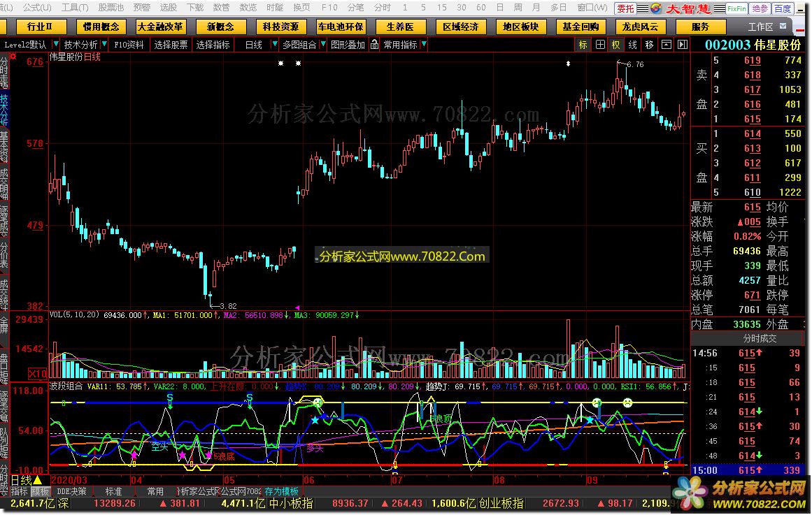Toggle the 权 adjustment icon
The width and height of the screenshot is (812, 515).
point(616,45)
